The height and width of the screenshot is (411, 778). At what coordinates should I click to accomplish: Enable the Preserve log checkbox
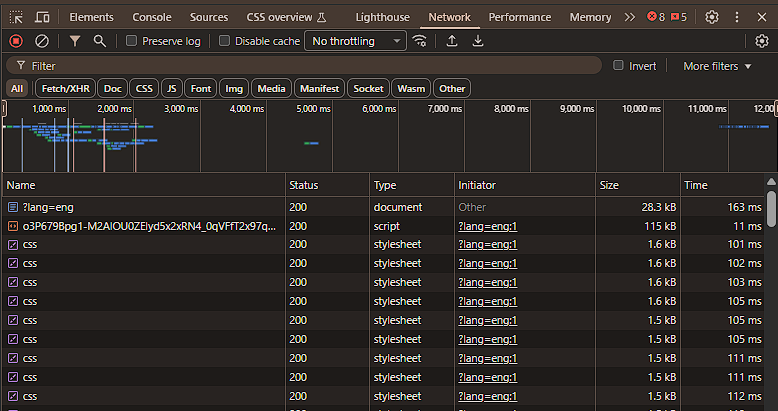click(132, 41)
